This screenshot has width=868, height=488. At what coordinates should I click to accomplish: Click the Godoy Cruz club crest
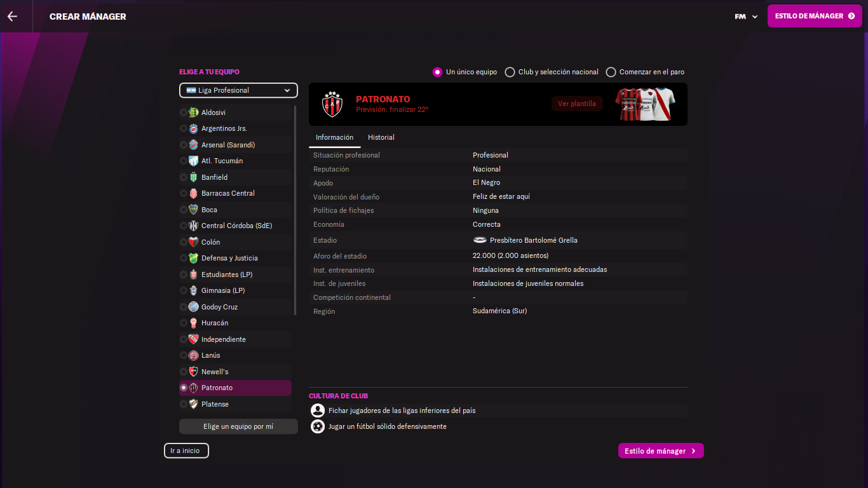click(193, 307)
